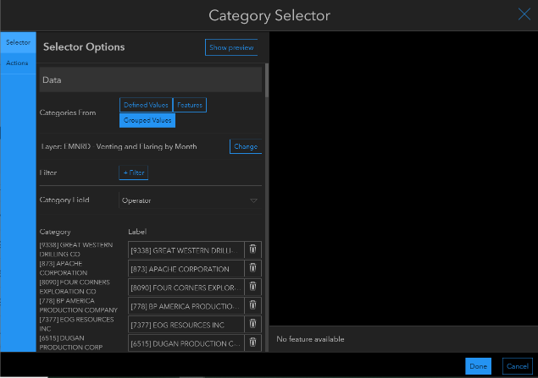Select the Apache Corporation category text

[63, 268]
